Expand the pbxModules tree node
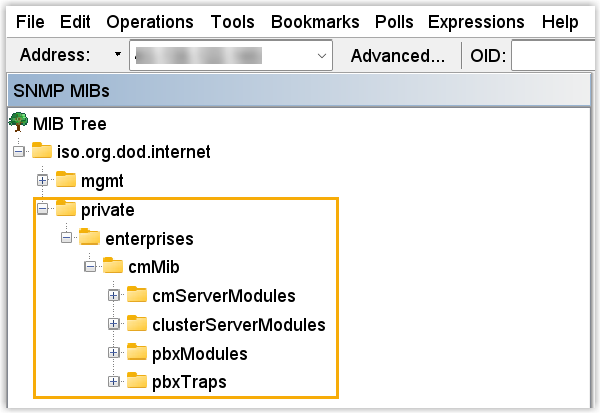This screenshot has width=601, height=414. point(114,353)
